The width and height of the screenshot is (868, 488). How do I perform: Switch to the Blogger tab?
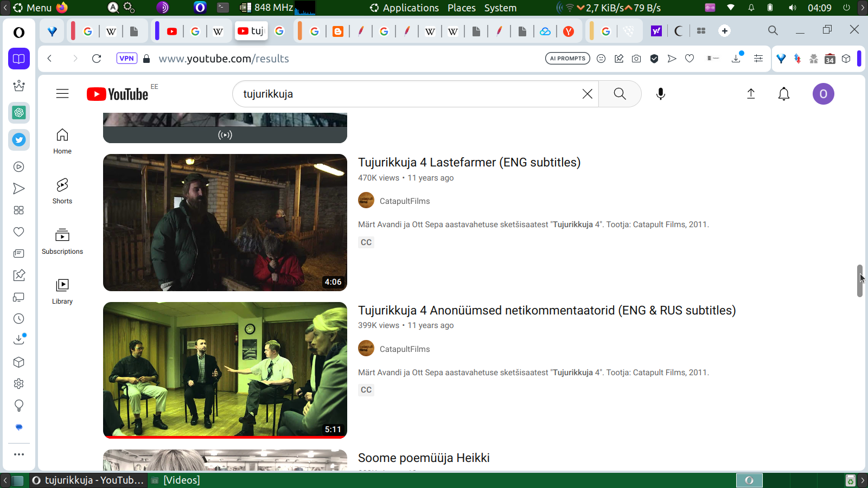tap(338, 31)
